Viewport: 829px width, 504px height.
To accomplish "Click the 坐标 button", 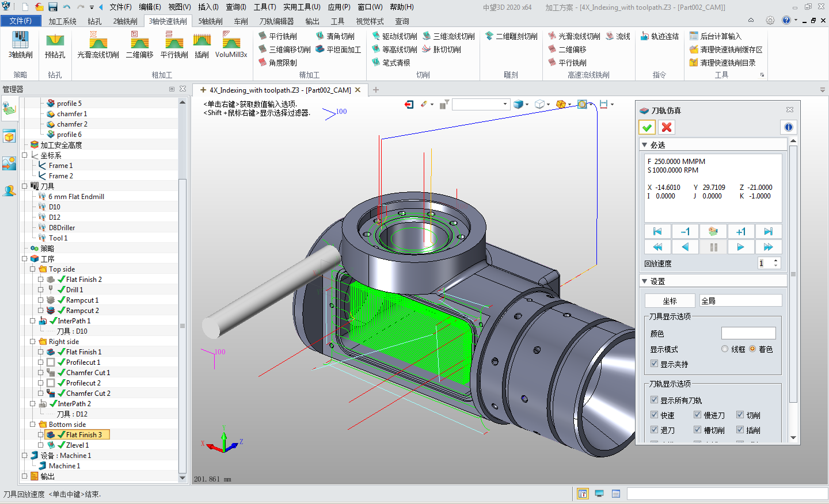I will (x=670, y=301).
